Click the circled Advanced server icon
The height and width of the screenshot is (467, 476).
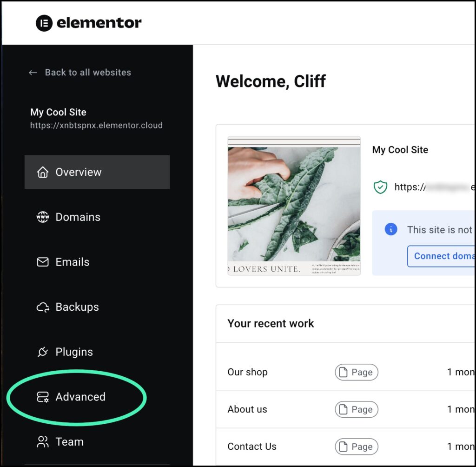click(42, 397)
